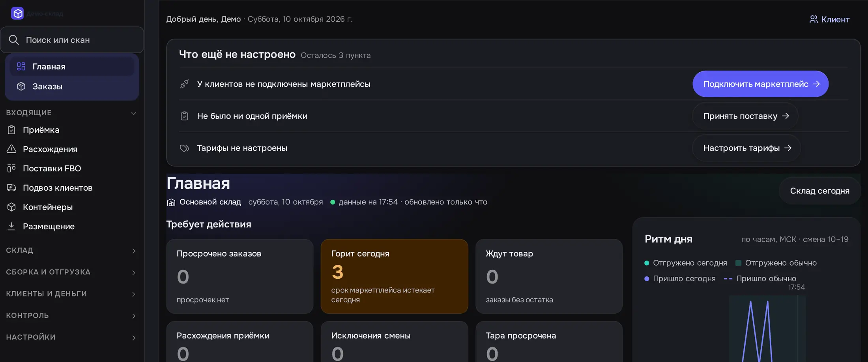Open the Просрочено заказов card
868x362 pixels.
click(240, 276)
